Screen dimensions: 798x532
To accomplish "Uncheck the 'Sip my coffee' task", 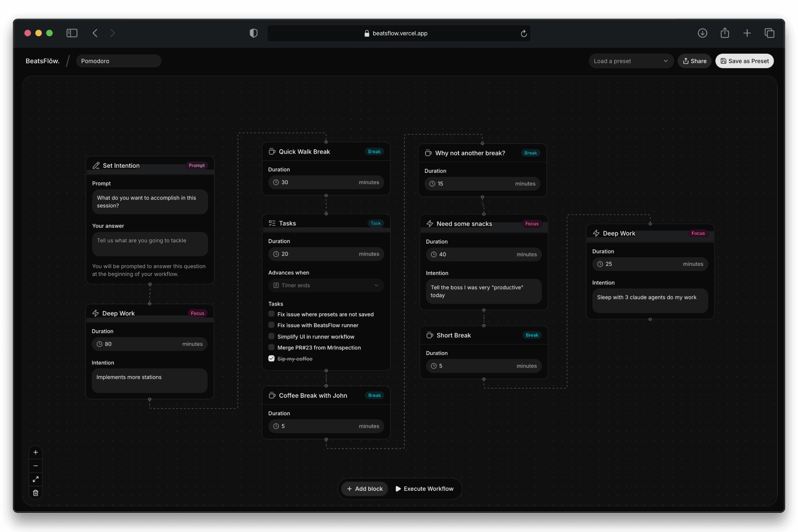I will tap(271, 358).
